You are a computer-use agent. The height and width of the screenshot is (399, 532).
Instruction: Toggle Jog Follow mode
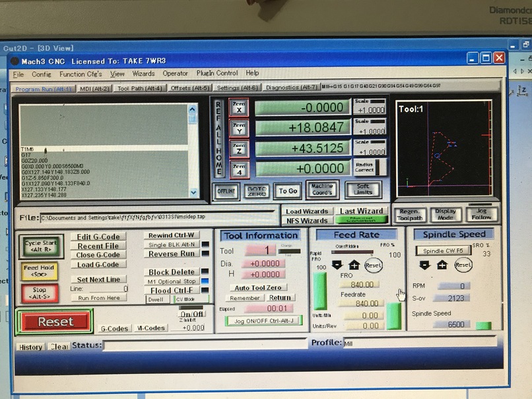click(481, 214)
